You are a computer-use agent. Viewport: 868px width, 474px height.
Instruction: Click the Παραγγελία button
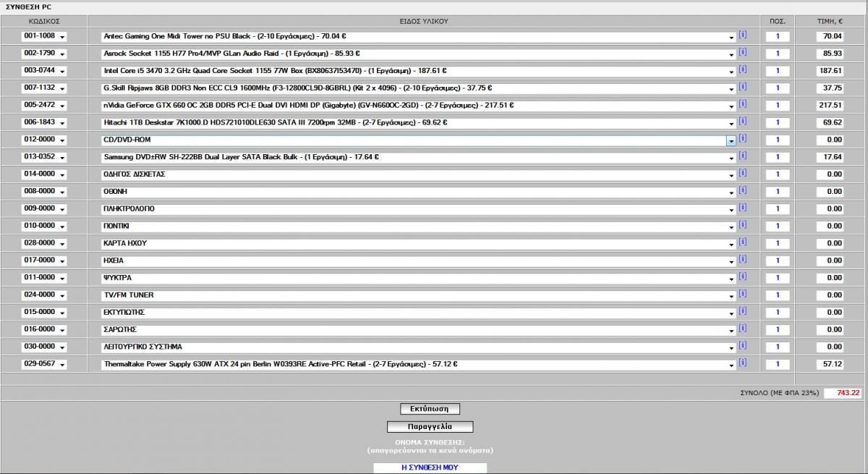430,426
